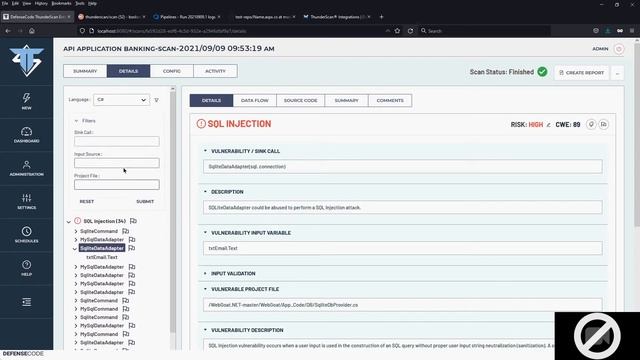Click the Create Report button
The image size is (640, 360).
tap(582, 73)
